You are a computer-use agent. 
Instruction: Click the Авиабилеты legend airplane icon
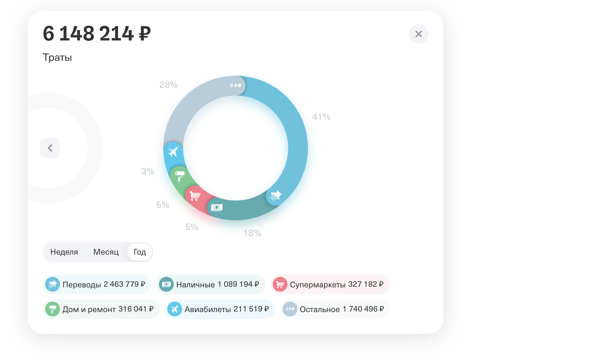[175, 309]
